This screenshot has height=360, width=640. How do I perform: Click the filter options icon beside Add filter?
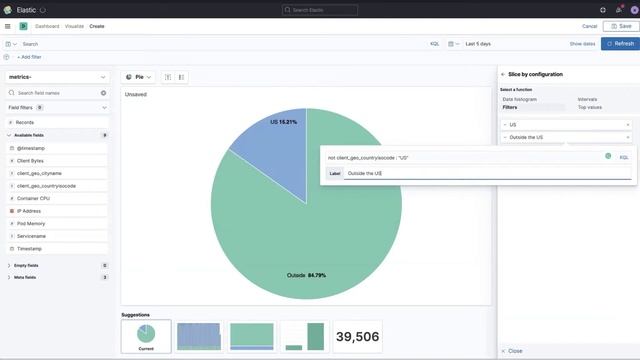pyautogui.click(x=6, y=57)
